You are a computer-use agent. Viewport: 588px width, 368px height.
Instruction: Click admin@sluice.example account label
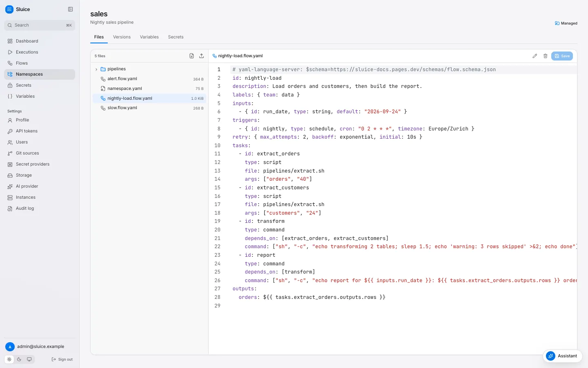pyautogui.click(x=40, y=346)
